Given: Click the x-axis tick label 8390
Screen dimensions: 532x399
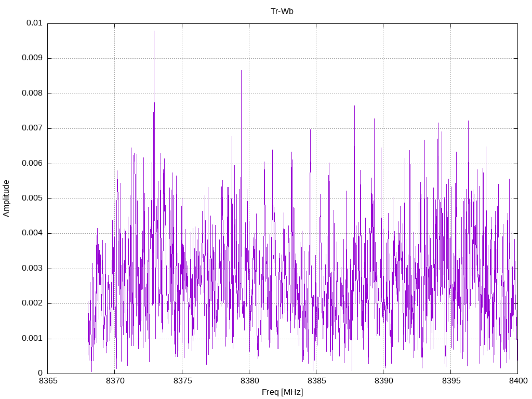Looking at the screenshot, I should click(x=384, y=381).
